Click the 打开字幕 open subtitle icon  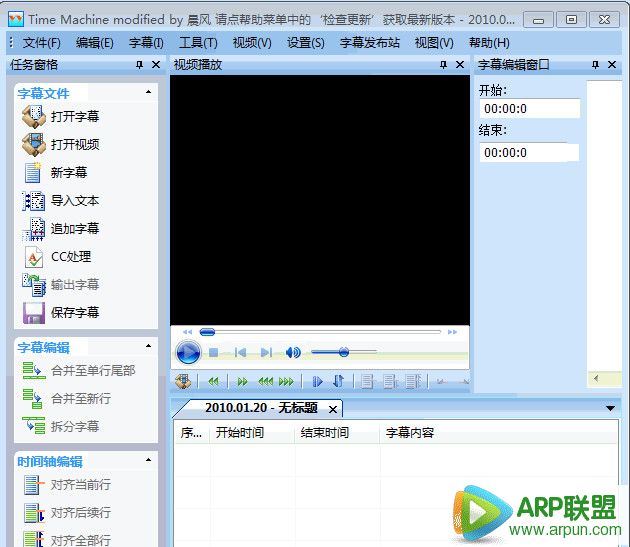[34, 117]
